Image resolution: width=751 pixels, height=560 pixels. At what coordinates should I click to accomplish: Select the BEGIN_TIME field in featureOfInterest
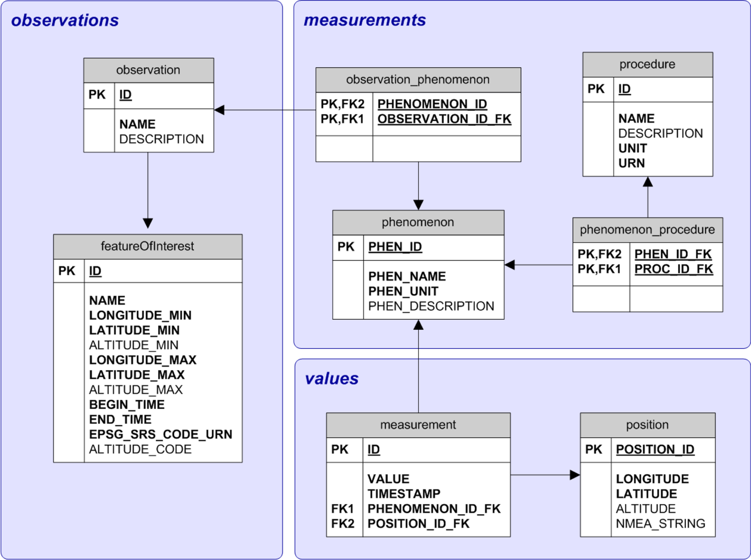(x=127, y=405)
